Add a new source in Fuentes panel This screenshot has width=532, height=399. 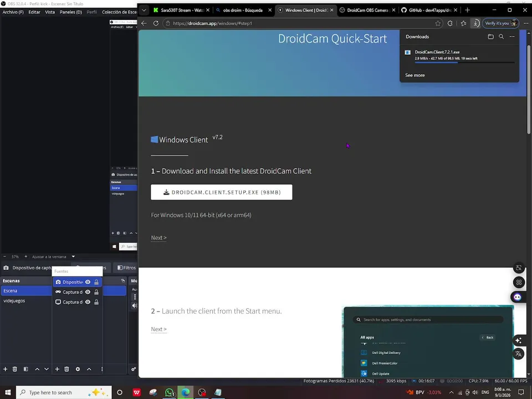point(57,369)
